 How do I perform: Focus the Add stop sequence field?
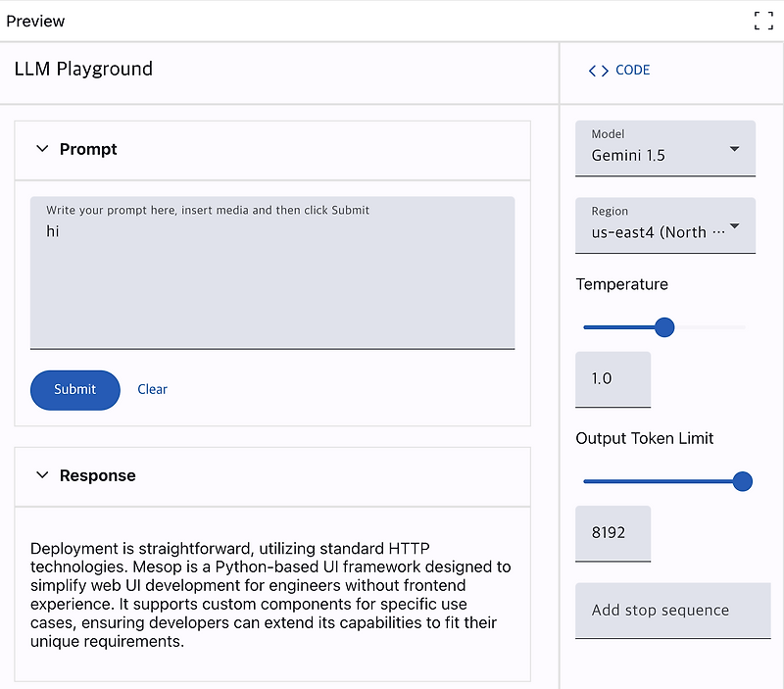coord(672,611)
